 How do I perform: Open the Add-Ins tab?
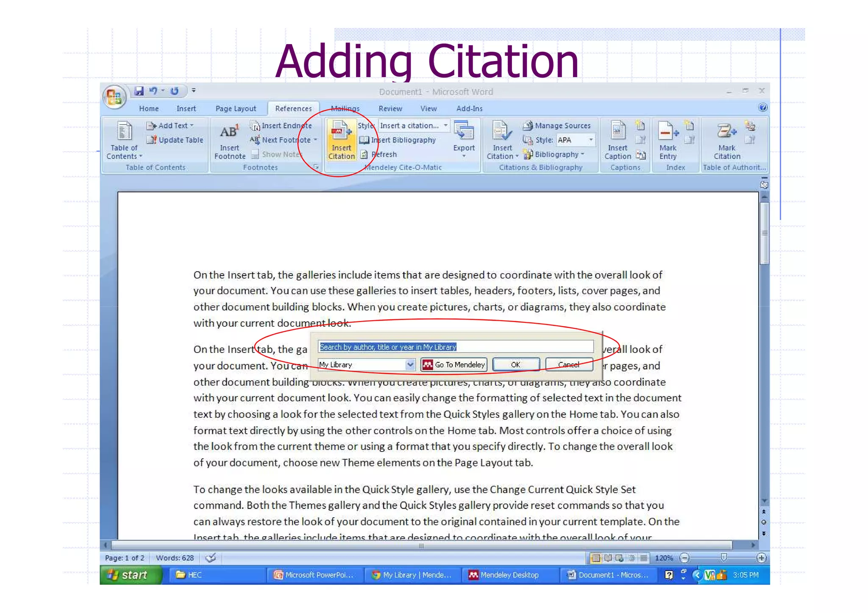click(x=469, y=108)
